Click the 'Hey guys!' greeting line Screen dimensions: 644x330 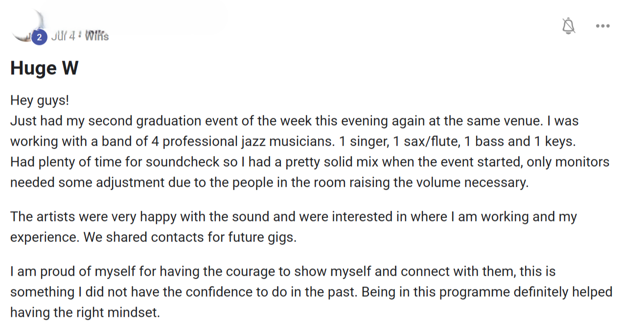[40, 101]
